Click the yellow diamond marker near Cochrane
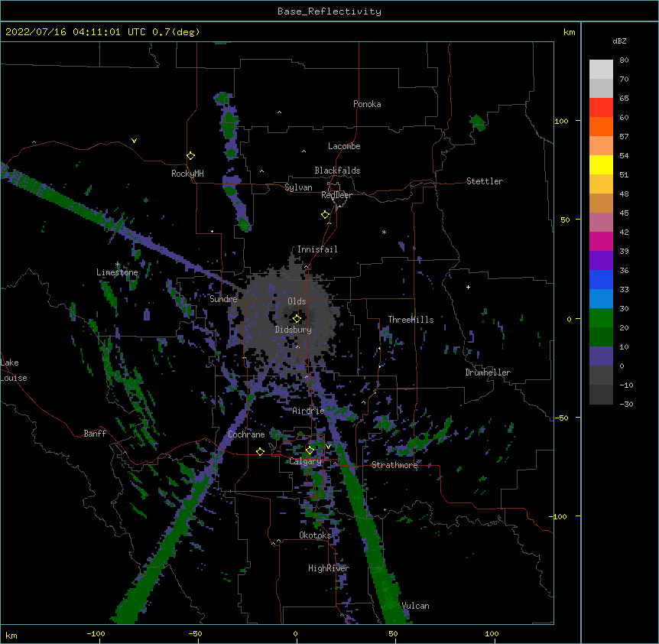The height and width of the screenshot is (644, 659). coord(260,451)
